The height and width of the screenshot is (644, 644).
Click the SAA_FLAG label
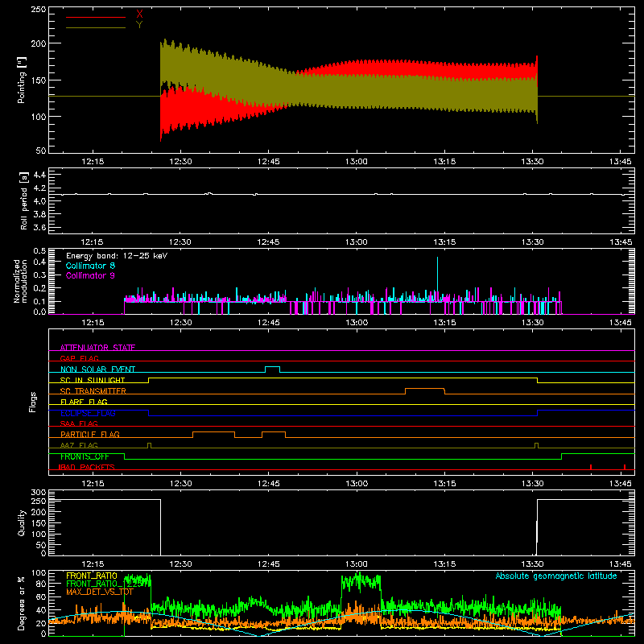click(79, 423)
